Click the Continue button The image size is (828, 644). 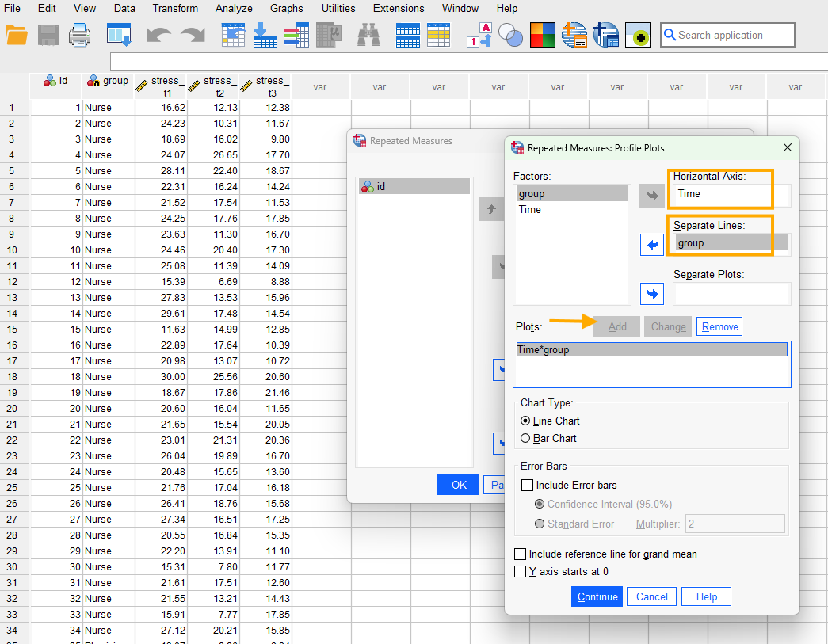click(597, 596)
